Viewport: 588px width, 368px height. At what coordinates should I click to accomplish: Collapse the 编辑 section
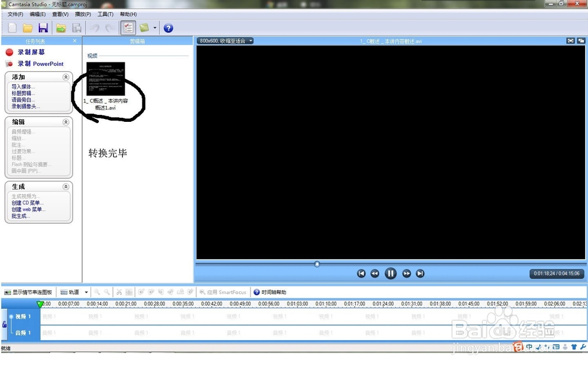coord(66,122)
